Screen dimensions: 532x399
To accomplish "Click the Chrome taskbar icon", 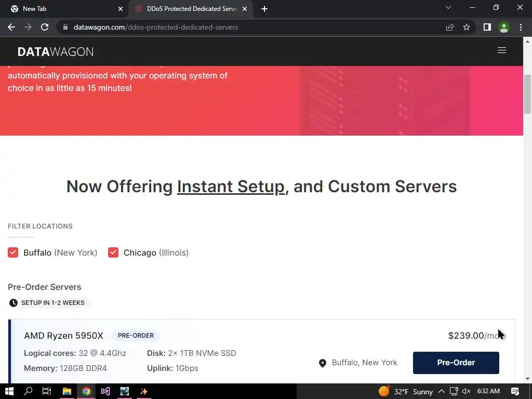I will click(86, 392).
